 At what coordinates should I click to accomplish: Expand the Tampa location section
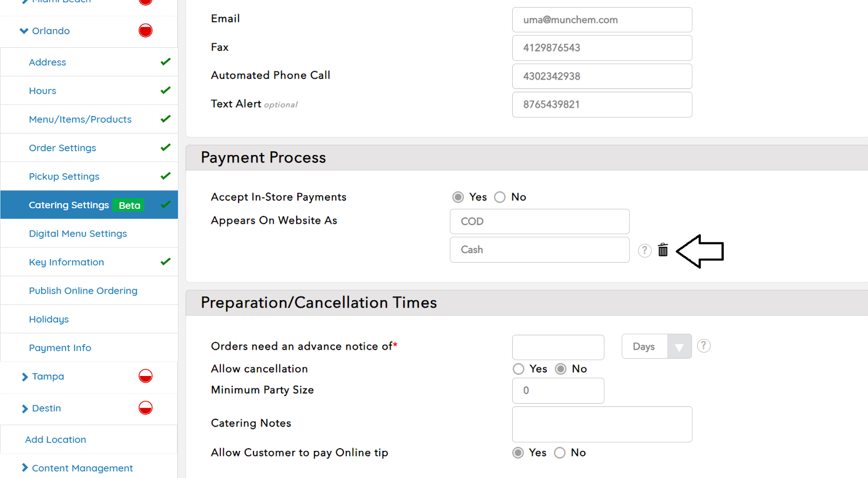pos(25,377)
